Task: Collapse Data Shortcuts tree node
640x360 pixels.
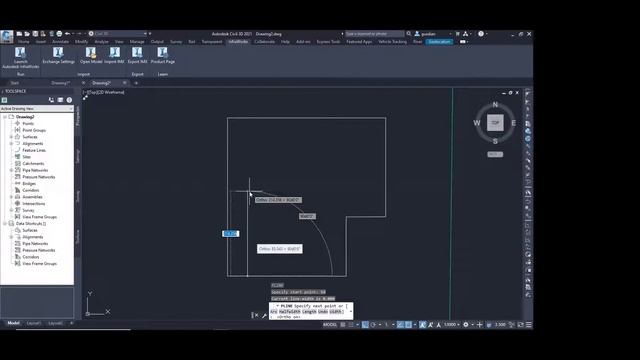Action: point(5,224)
